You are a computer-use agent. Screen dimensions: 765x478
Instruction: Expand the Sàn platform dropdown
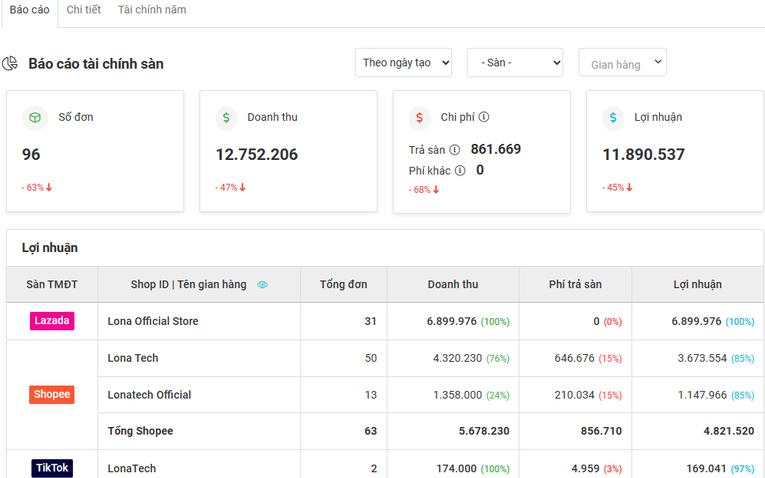click(515, 62)
